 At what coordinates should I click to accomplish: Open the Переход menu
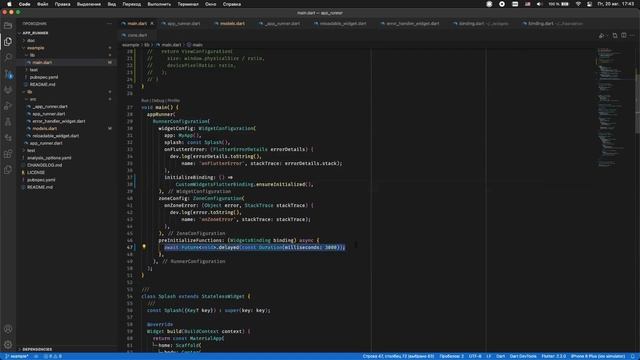(131, 4)
